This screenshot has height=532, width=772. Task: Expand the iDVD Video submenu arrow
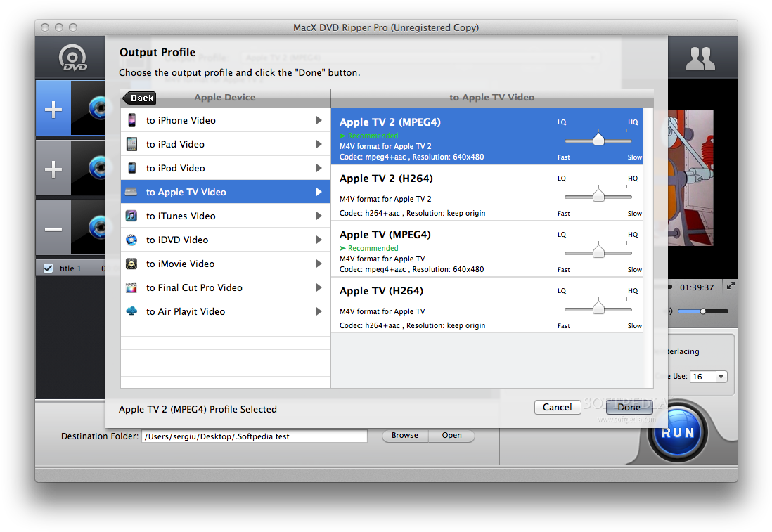point(319,240)
